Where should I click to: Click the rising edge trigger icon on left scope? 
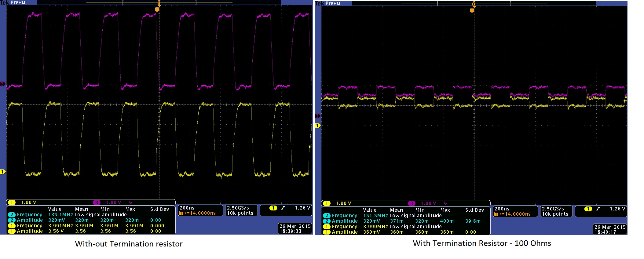[x=283, y=208]
